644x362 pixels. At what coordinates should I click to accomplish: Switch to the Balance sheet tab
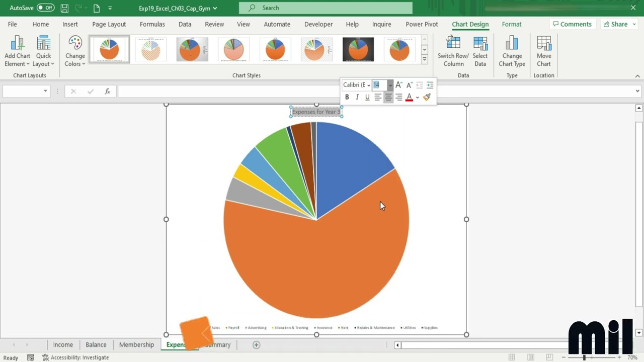[x=96, y=345]
